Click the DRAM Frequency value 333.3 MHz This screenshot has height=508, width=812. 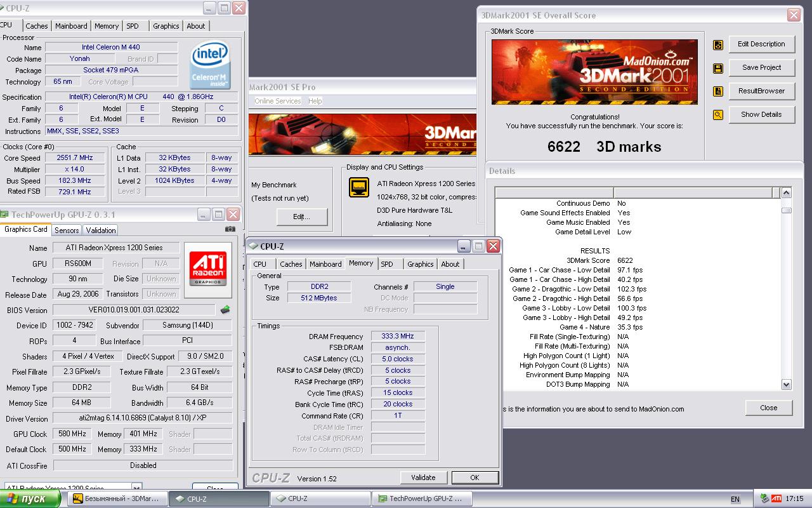coord(398,337)
